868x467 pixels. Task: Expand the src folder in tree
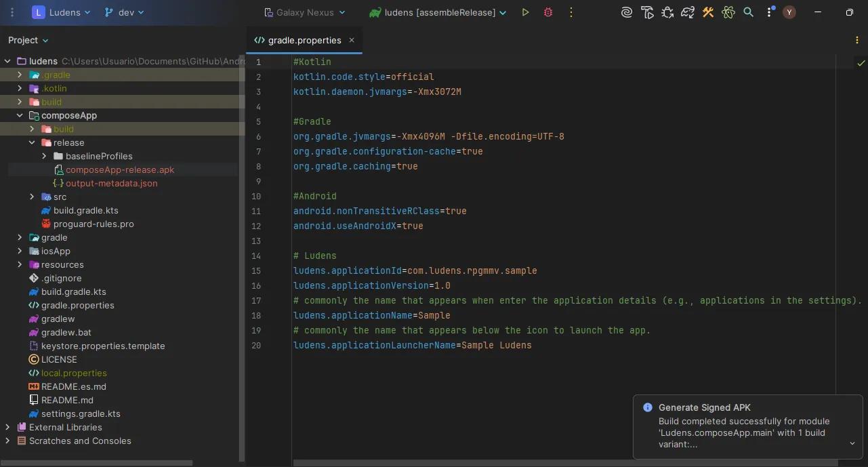click(x=32, y=197)
